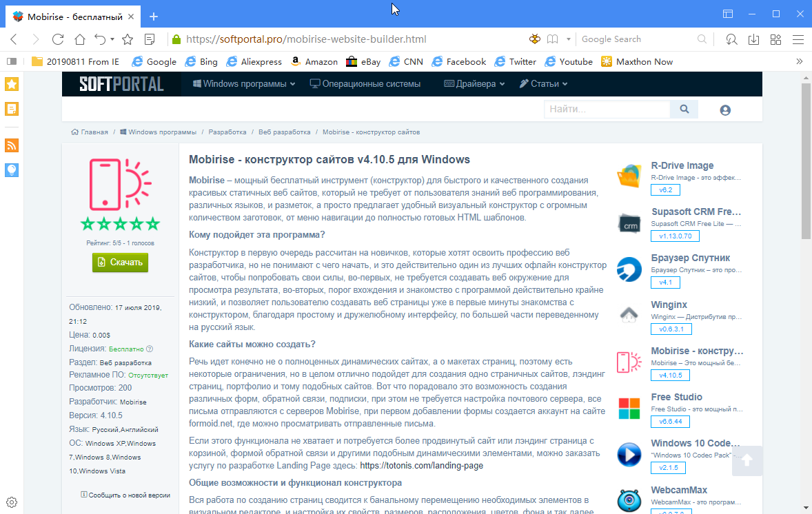Viewport: 812px width, 514px height.
Task: Expand the Драйвера dropdown menu
Action: pyautogui.click(x=474, y=84)
